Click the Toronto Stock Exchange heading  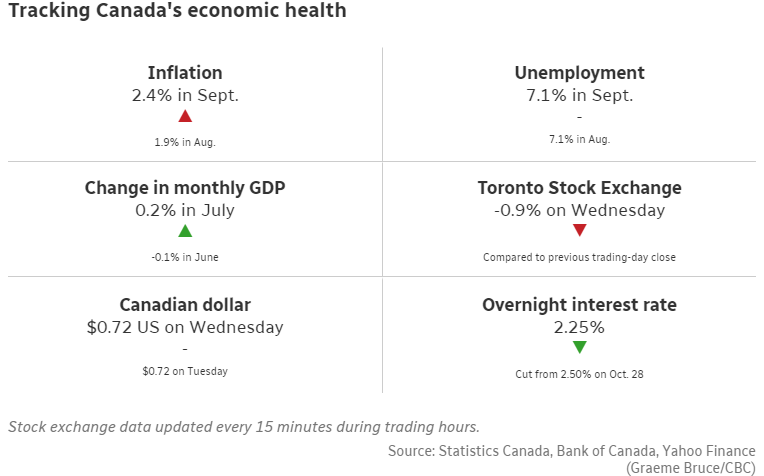[x=579, y=188]
